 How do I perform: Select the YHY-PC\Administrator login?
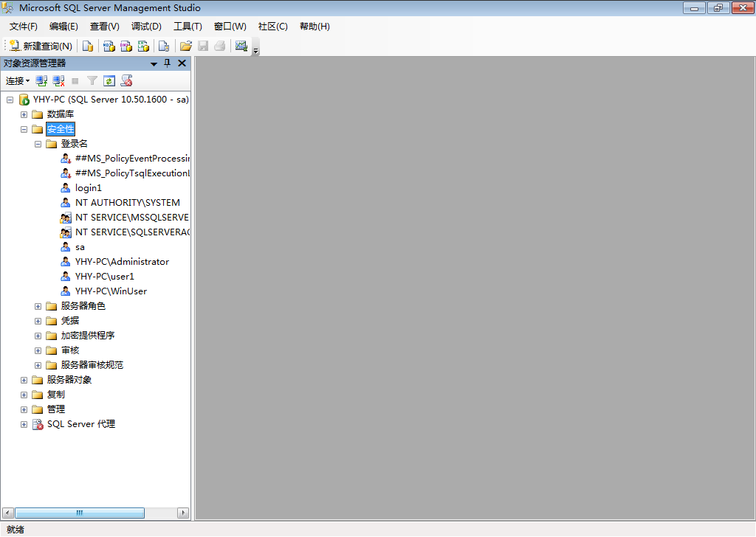click(x=122, y=262)
